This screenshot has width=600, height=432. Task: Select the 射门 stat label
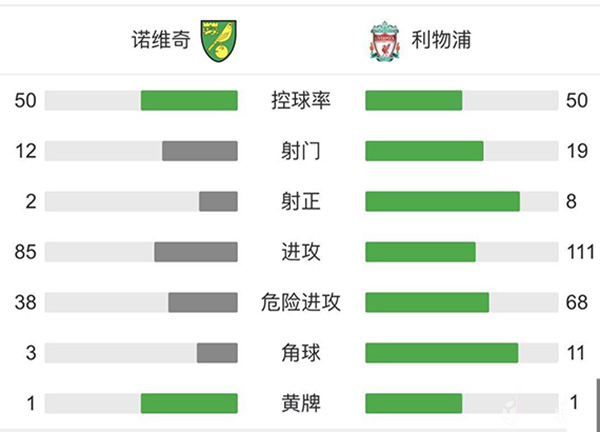[x=301, y=151]
